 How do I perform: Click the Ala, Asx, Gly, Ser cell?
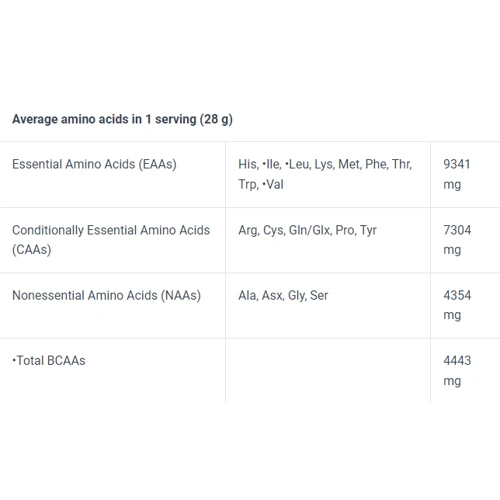coord(283,295)
